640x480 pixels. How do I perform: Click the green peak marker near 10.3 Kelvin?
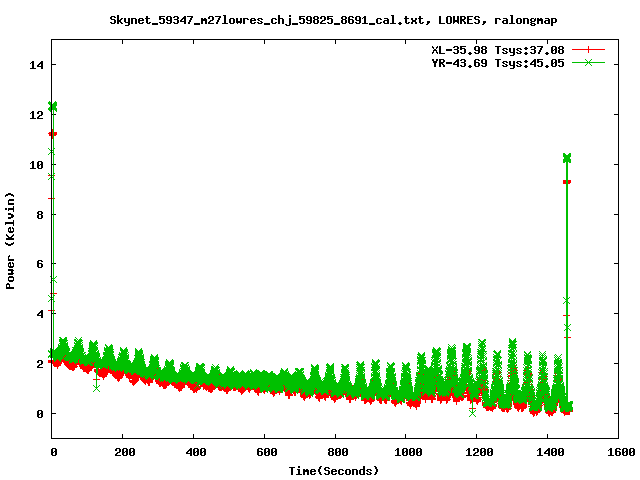(x=567, y=158)
